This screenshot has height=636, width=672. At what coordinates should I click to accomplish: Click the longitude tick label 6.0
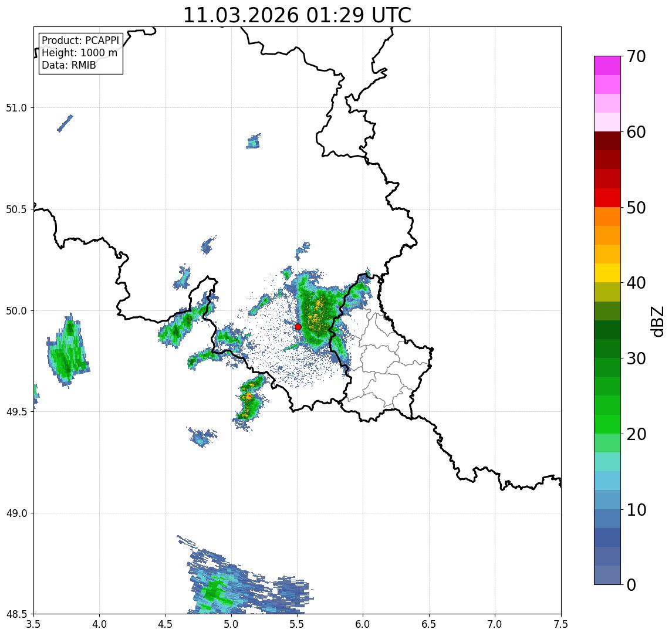363,624
